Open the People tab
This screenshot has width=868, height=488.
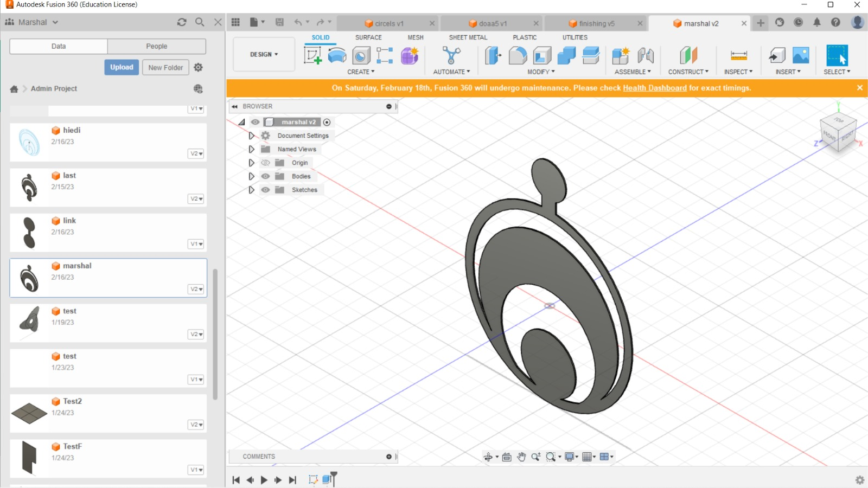point(156,46)
